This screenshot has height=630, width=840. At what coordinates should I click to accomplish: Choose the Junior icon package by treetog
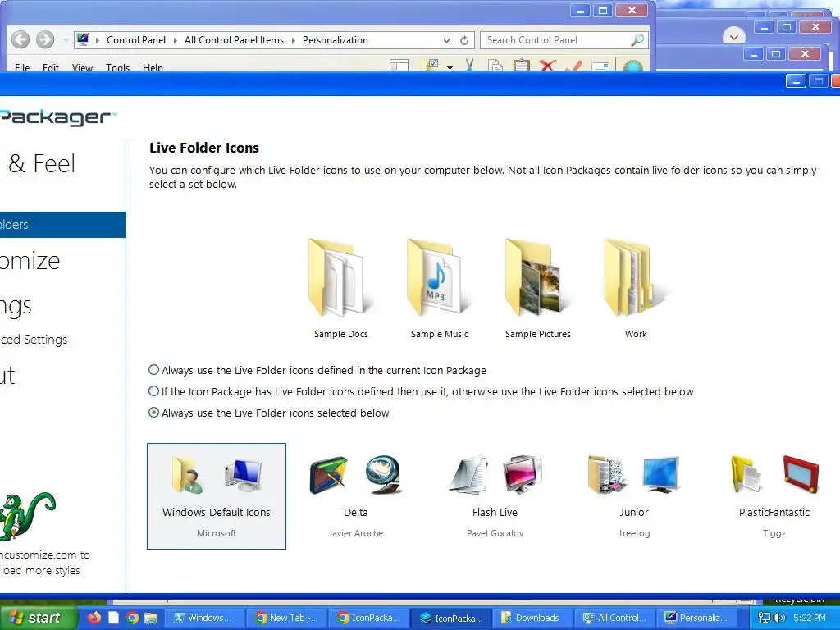click(x=634, y=496)
